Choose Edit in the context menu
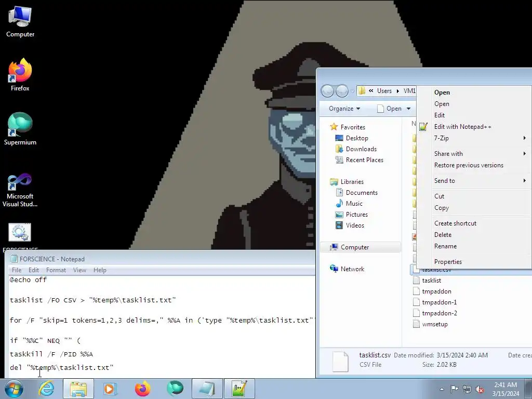The height and width of the screenshot is (399, 532). (x=474, y=115)
